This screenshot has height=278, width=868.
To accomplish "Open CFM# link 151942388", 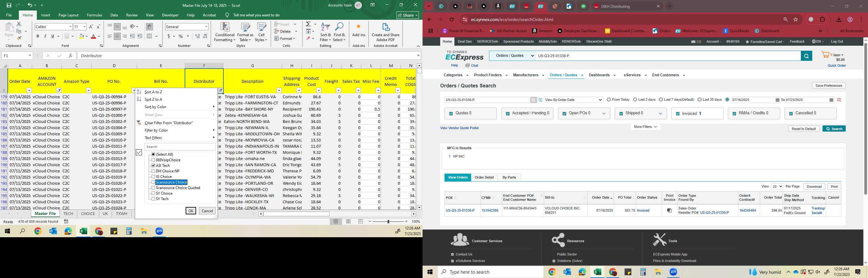I will (x=490, y=211).
